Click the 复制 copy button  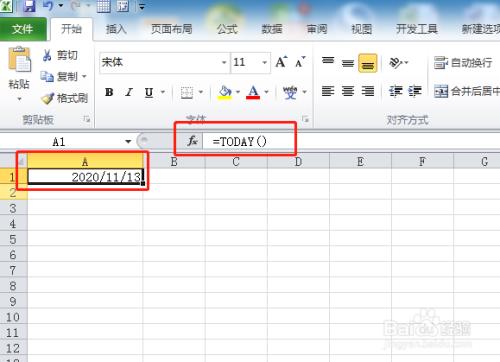[x=59, y=77]
